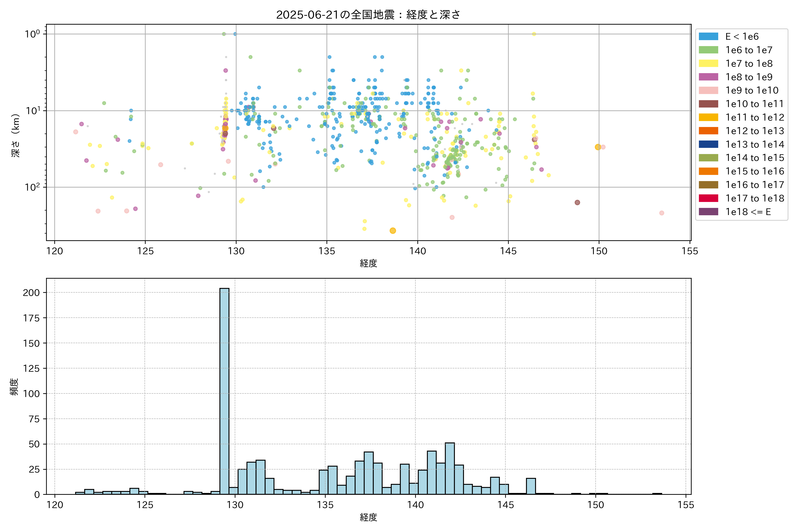Click the navy '1e13 to 1e14' legend swatch

(x=708, y=144)
